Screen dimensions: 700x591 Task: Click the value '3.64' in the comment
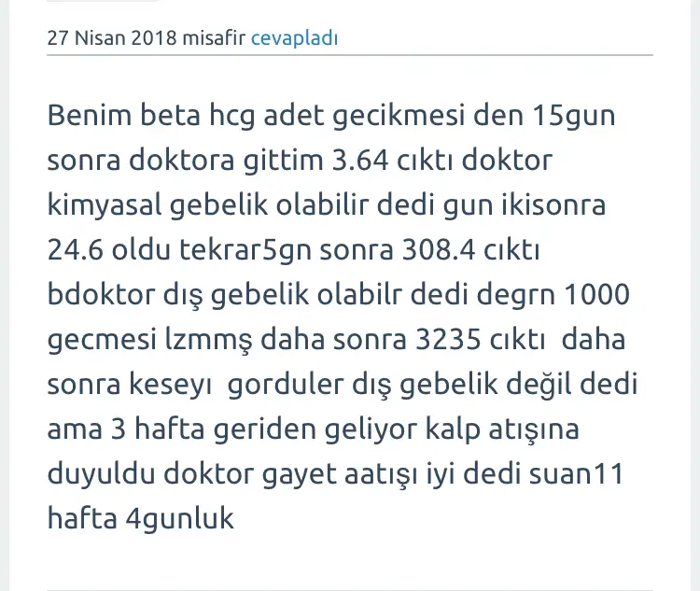[x=360, y=160]
